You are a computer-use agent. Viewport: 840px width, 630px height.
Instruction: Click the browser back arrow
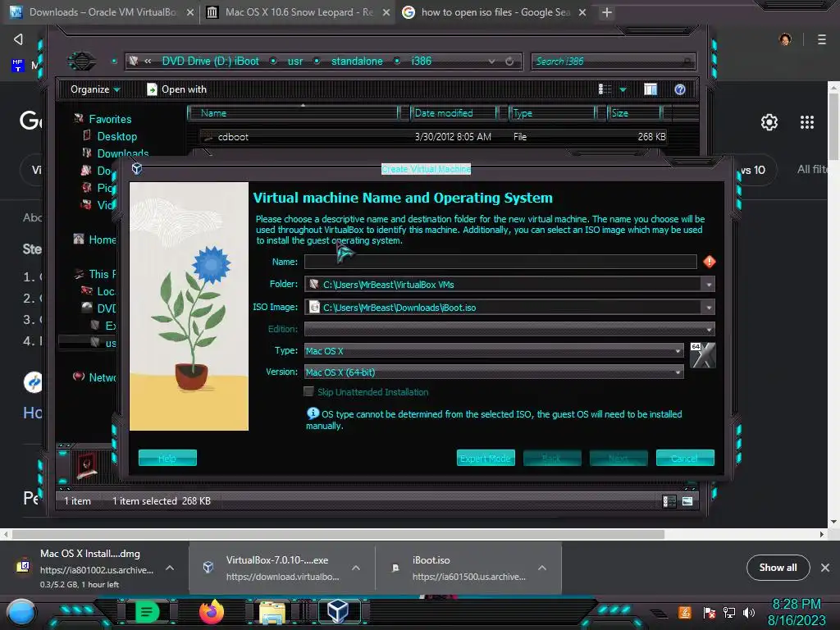pos(18,39)
